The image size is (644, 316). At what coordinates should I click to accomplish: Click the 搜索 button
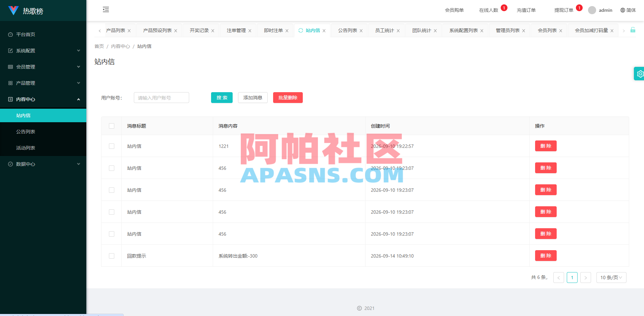click(222, 98)
